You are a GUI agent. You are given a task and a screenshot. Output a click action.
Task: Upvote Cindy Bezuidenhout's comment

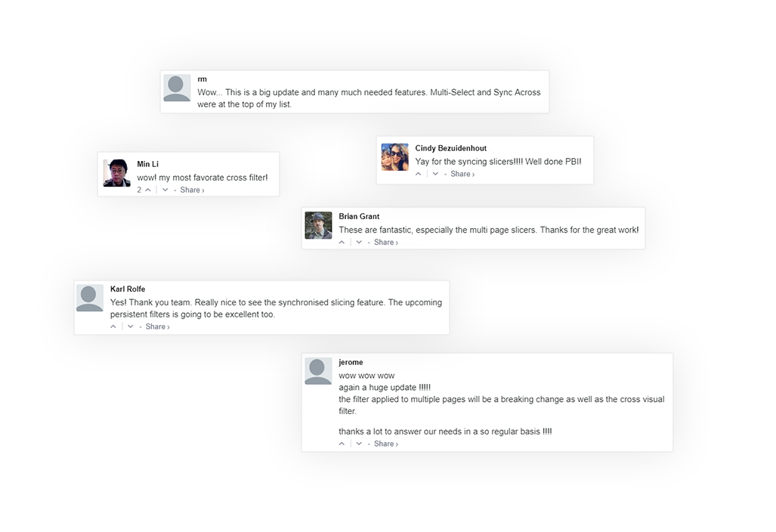(419, 174)
